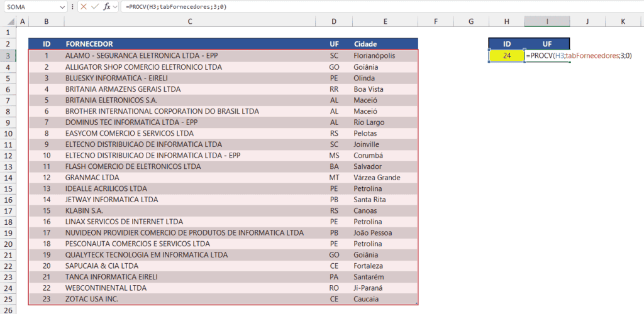Viewport: 644px width, 314px height.
Task: Select row 1 header
Action: [8, 33]
